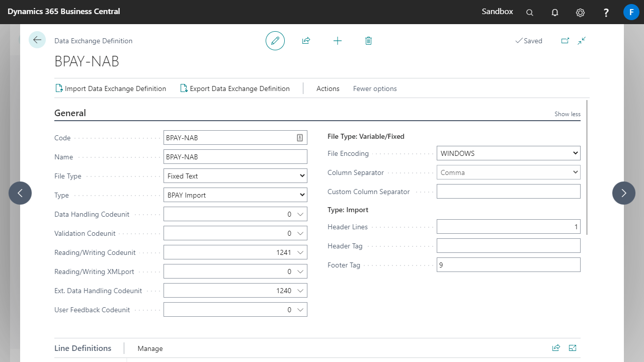644x362 pixels.
Task: Go to next record arrow
Action: tap(623, 193)
